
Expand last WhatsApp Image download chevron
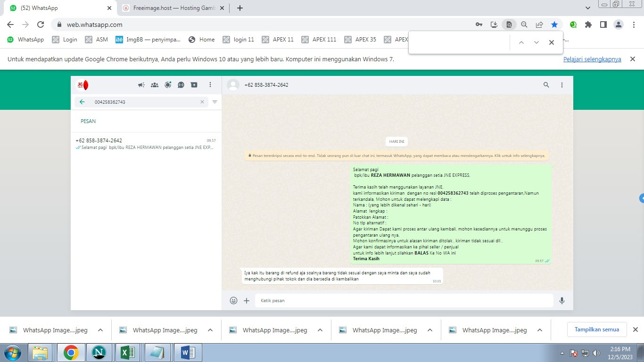click(539, 330)
